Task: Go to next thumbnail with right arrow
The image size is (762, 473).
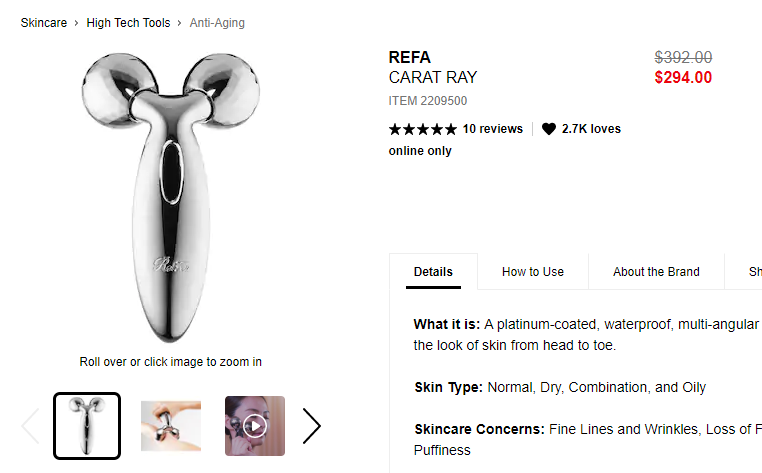Action: pos(312,426)
